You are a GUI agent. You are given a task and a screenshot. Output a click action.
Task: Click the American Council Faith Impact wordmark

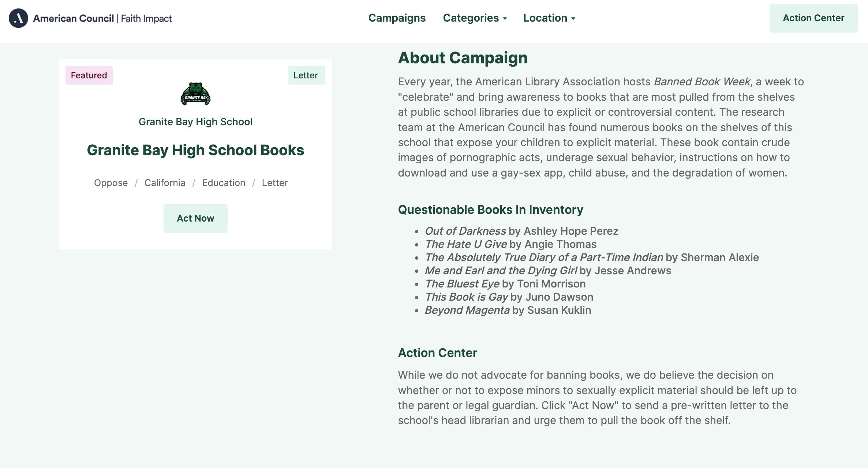(102, 18)
